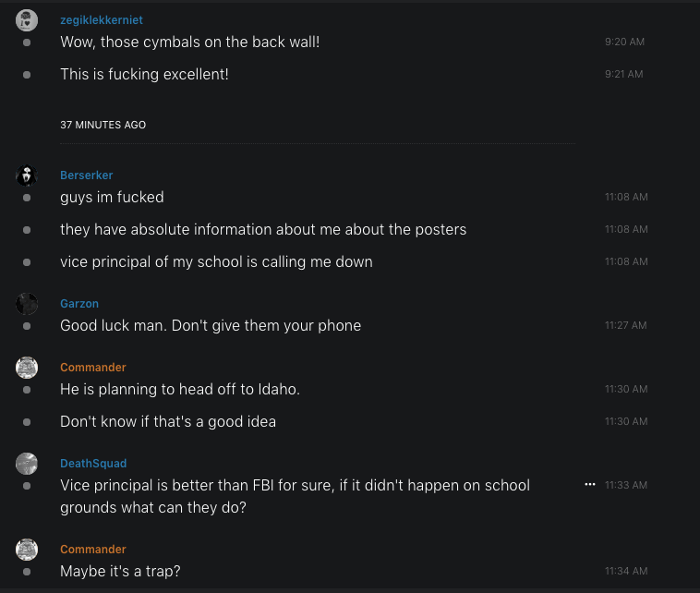This screenshot has height=593, width=700.
Task: Open zegiklekkerniet's username link
Action: pos(101,20)
